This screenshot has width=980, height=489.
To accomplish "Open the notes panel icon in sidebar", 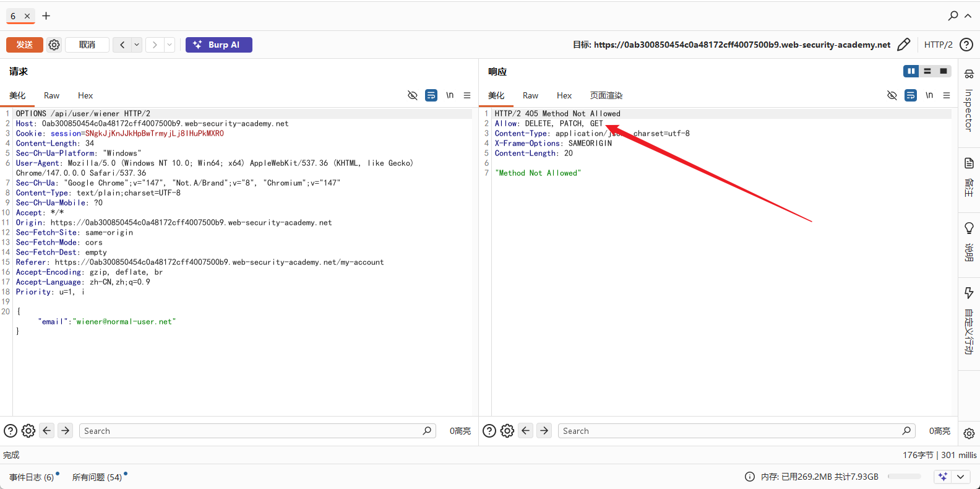I will tap(969, 163).
